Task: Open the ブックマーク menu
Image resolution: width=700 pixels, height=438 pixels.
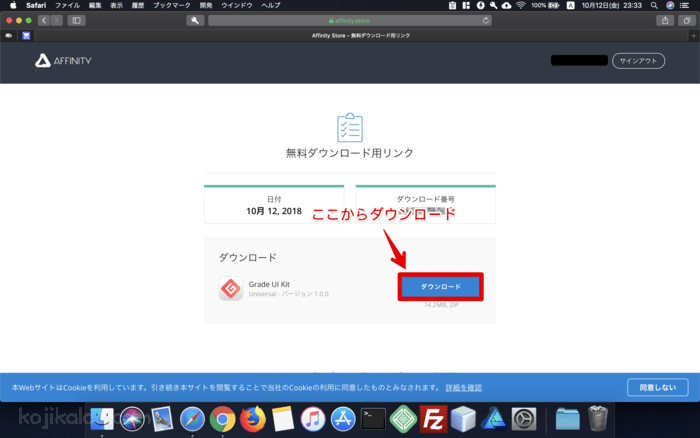Action: (172, 5)
